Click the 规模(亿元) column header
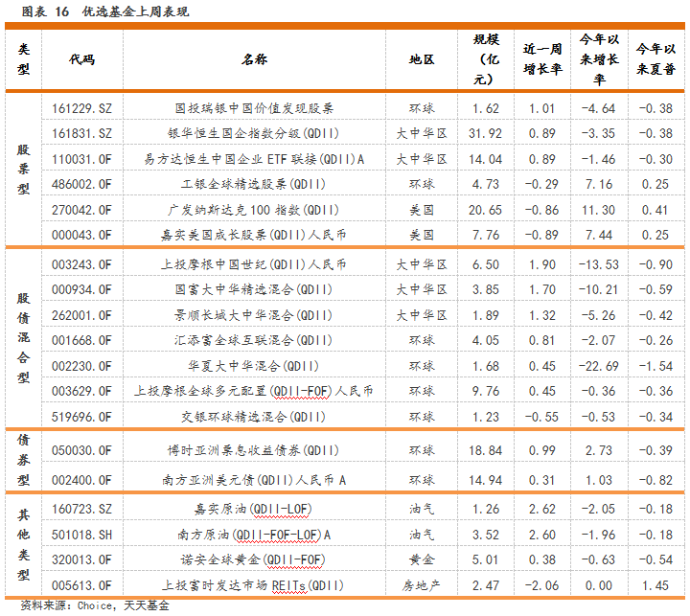690x616 pixels. coord(486,59)
